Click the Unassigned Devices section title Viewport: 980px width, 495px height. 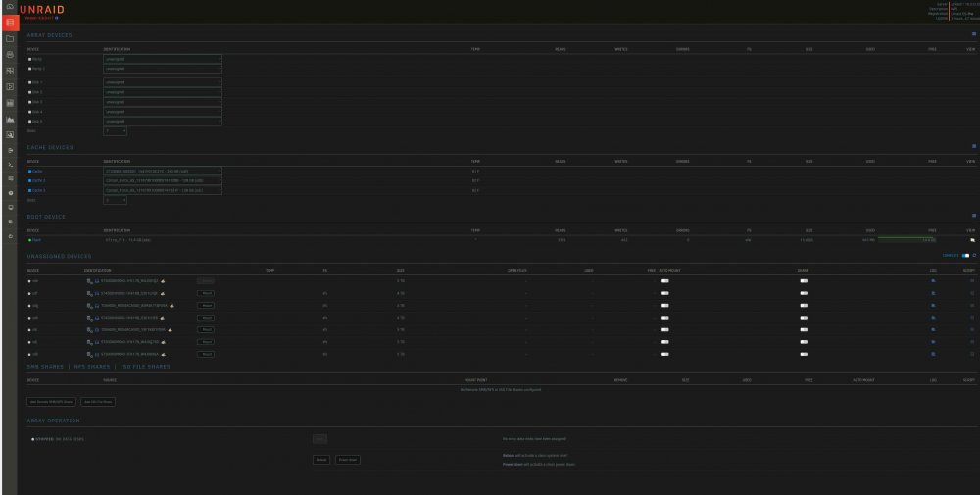60,256
